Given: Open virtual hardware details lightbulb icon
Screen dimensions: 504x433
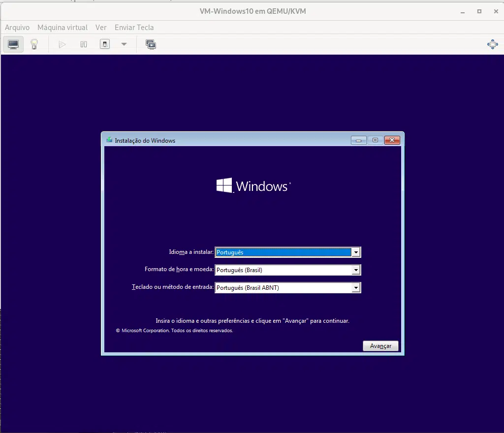Looking at the screenshot, I should coord(34,44).
